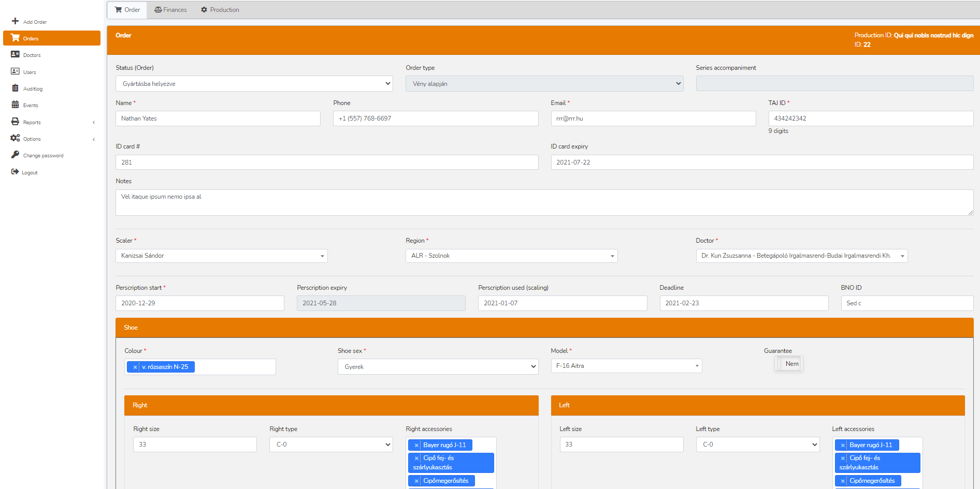Image resolution: width=980 pixels, height=489 pixels.
Task: Remove Cipőmegerősítés from Left accessories
Action: tap(843, 481)
